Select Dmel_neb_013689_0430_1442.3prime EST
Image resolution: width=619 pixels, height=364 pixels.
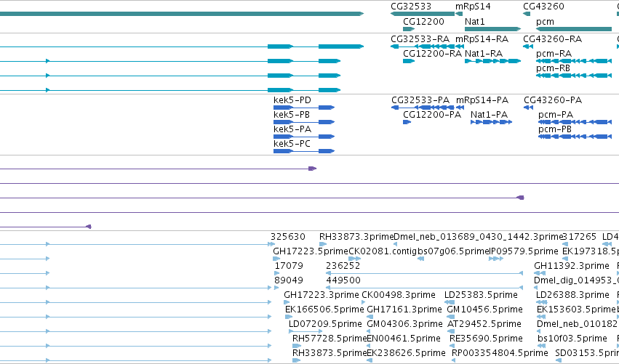coord(395,244)
